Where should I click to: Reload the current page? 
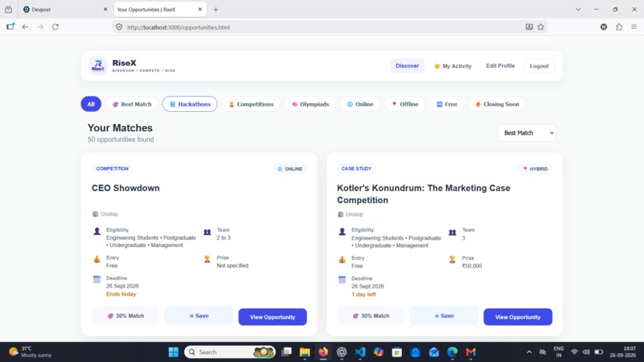tap(55, 26)
